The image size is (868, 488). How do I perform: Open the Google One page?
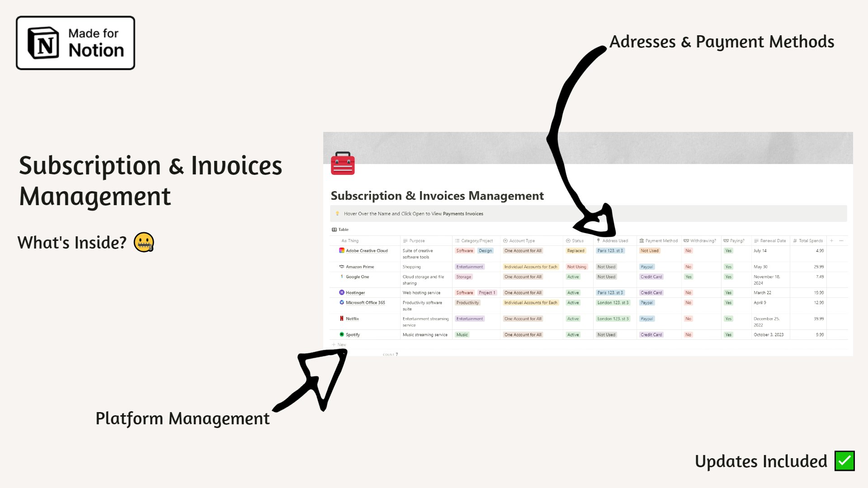click(x=357, y=277)
